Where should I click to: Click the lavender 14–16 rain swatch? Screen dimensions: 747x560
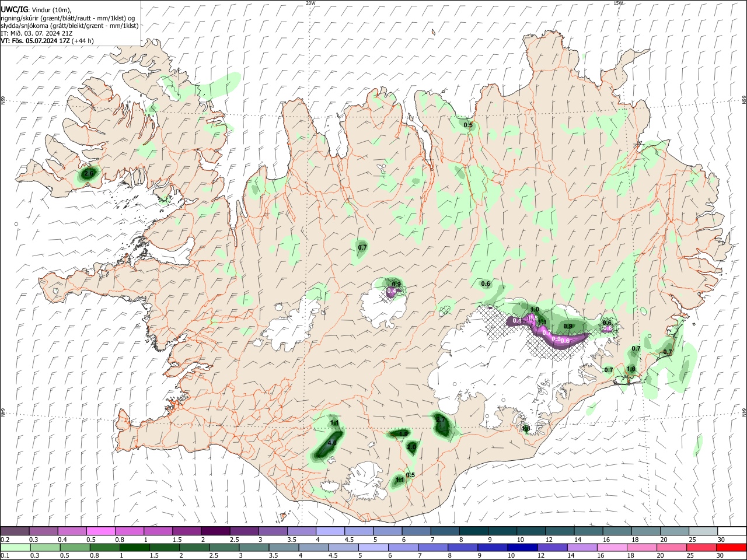(582, 547)
